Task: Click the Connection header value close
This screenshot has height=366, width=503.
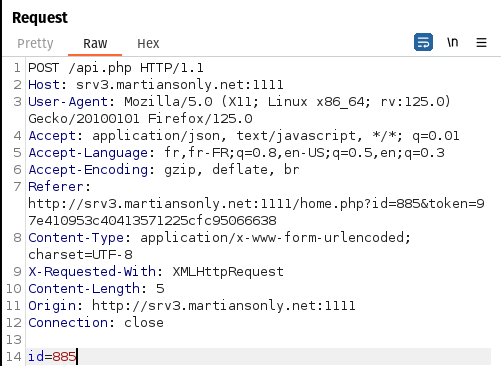Action: click(144, 323)
